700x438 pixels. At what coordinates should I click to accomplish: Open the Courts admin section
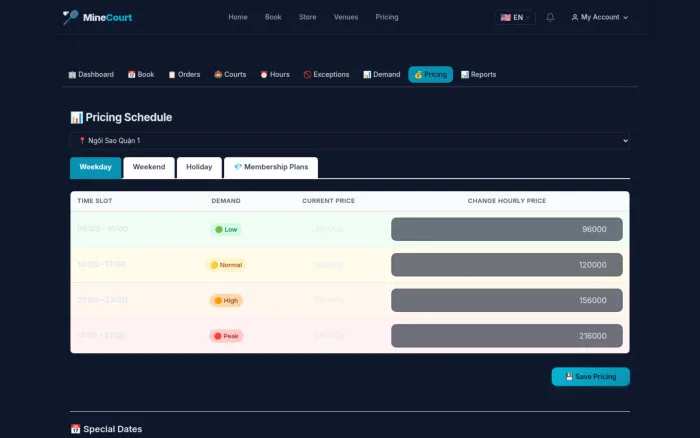tap(230, 75)
